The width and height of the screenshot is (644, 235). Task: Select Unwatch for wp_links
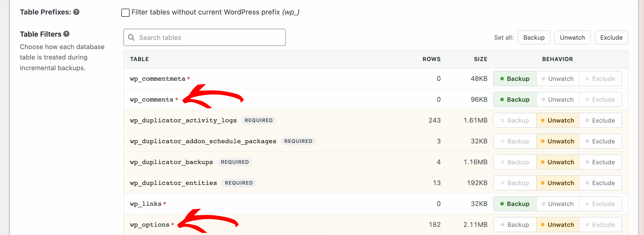pos(558,204)
